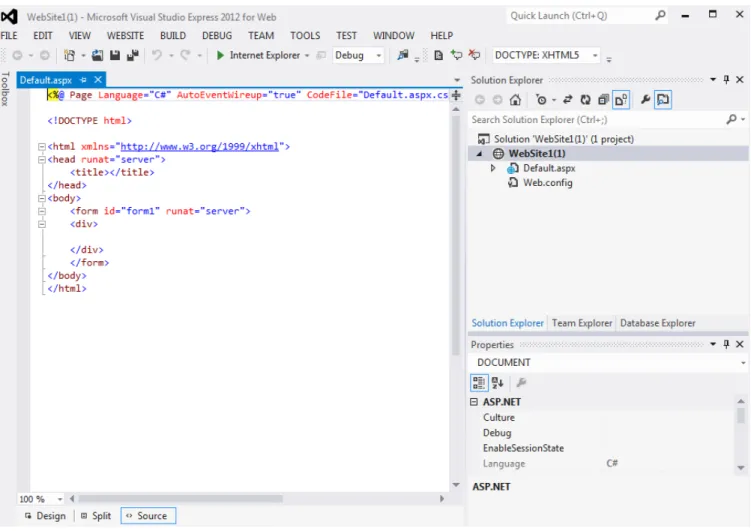Toggle Show All Files in Solution Explorer

coord(621,100)
